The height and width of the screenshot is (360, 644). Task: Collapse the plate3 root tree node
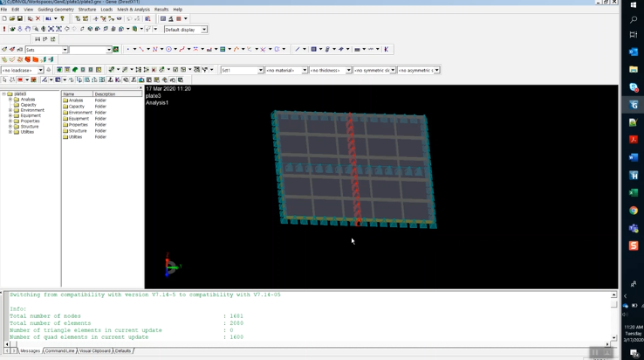coord(4,93)
